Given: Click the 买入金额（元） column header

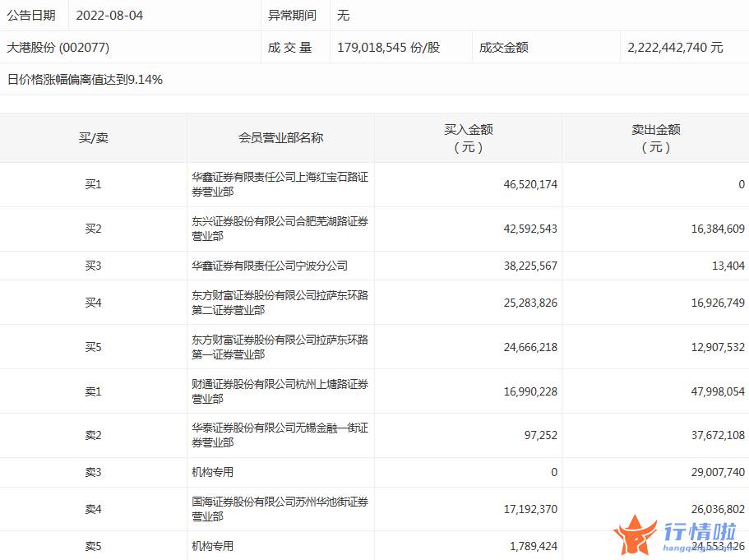Looking at the screenshot, I should 468,138.
